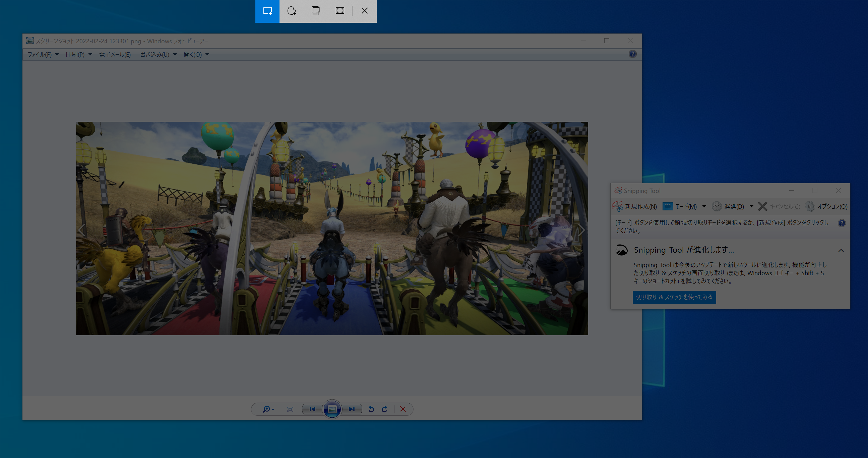Click 切り取り & スケッチを使ってみる button

click(x=674, y=297)
